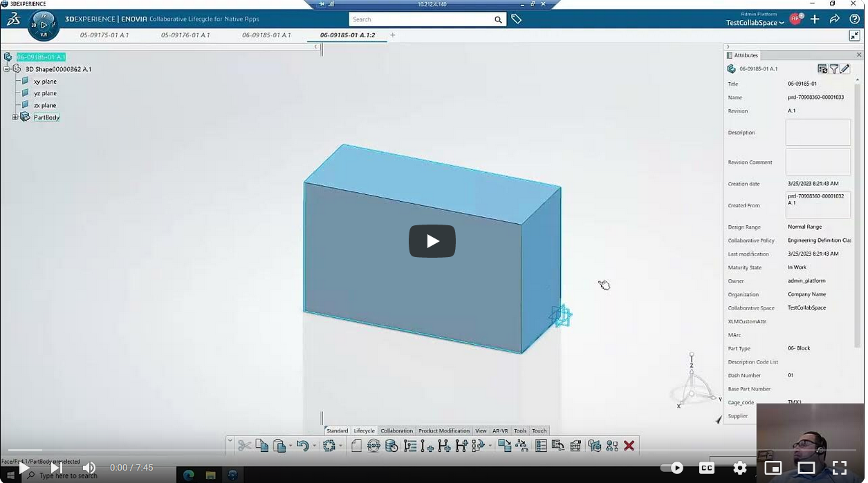Select the yz plane in tree
Image resolution: width=868 pixels, height=483 pixels.
[x=45, y=93]
